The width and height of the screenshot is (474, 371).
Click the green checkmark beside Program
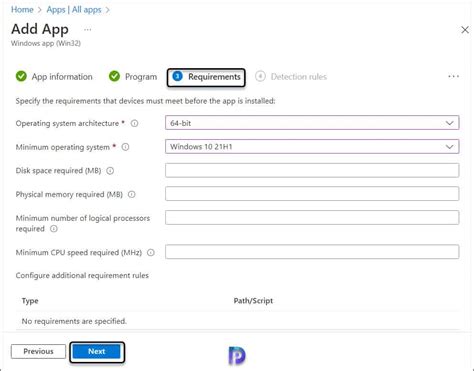tap(114, 76)
